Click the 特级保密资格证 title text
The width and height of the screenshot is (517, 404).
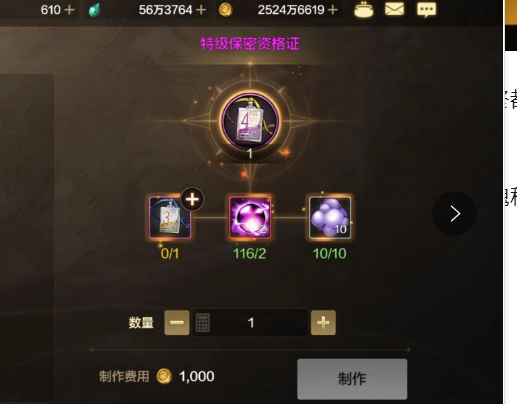(x=250, y=44)
